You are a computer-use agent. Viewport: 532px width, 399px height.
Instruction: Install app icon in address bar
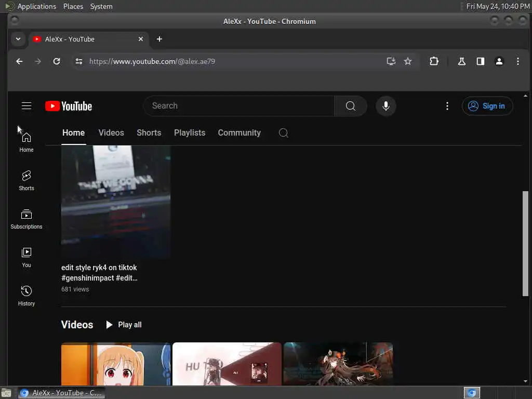point(391,61)
